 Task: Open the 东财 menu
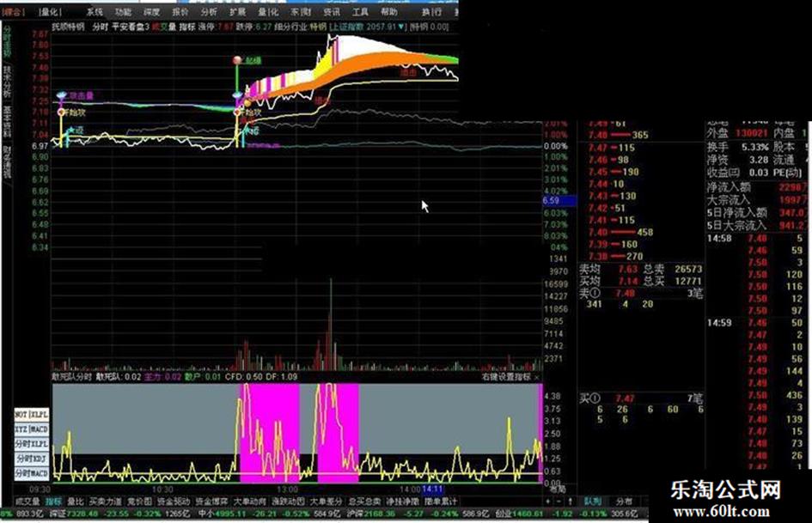[301, 11]
